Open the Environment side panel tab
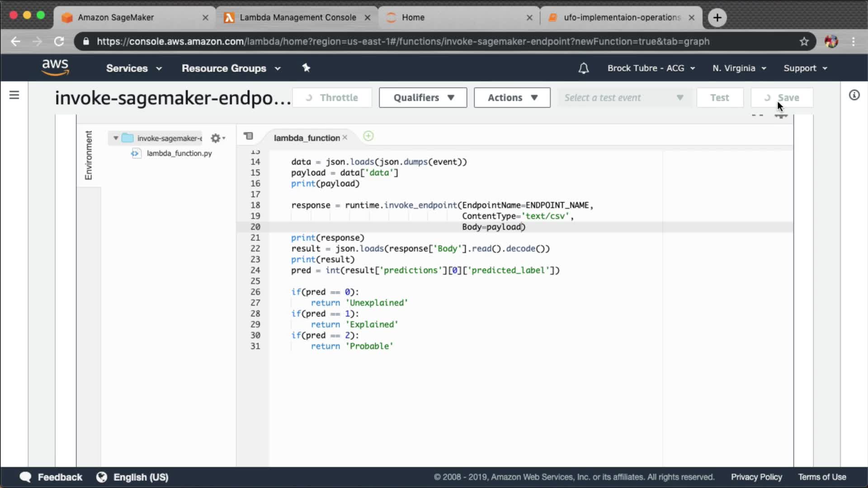The height and width of the screenshot is (488, 868). 89,155
